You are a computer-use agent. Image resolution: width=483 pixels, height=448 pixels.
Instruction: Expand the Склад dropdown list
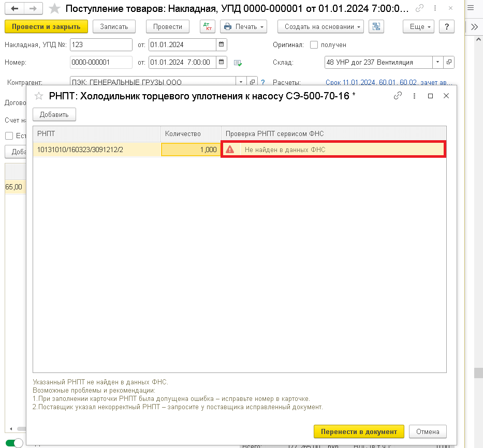pos(437,62)
